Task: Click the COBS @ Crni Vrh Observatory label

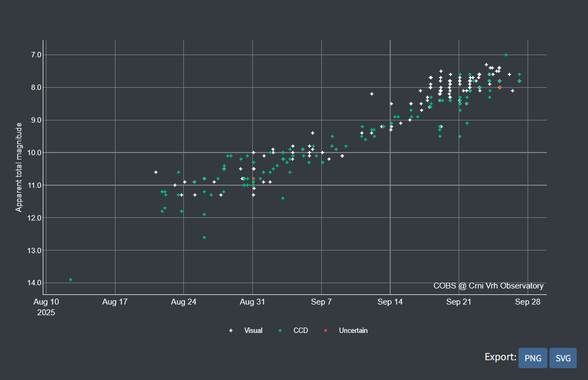Action: [x=488, y=286]
